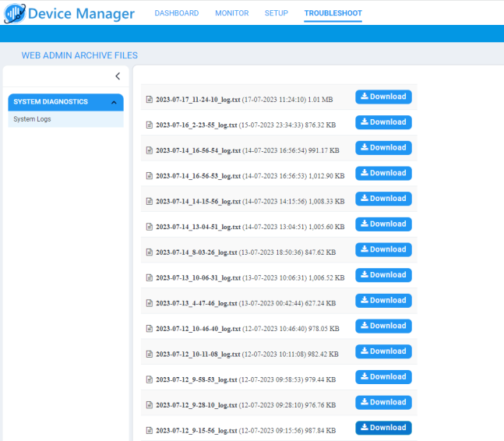Download the 2023-07-12_9-15-56 log
The height and width of the screenshot is (441, 504).
(x=383, y=428)
